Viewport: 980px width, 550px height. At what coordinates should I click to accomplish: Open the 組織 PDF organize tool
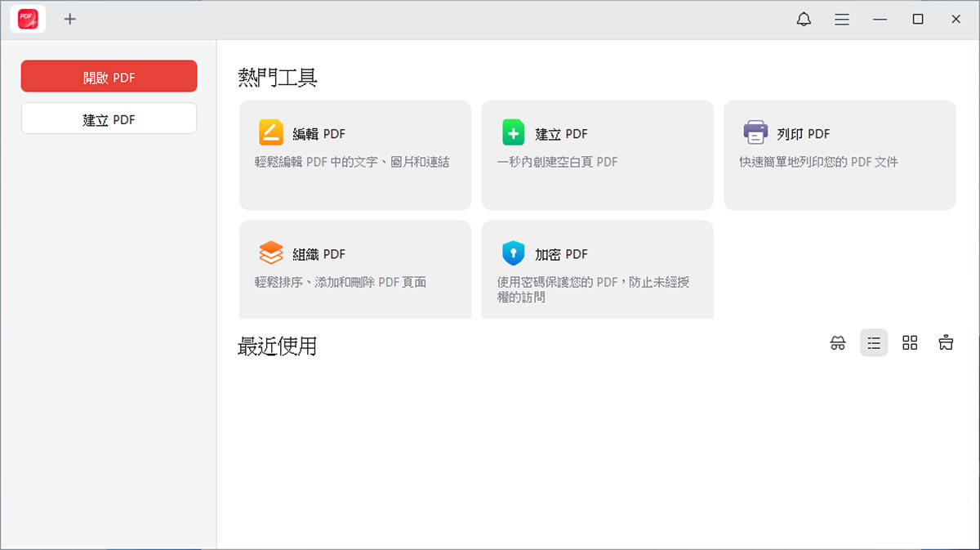pos(354,269)
